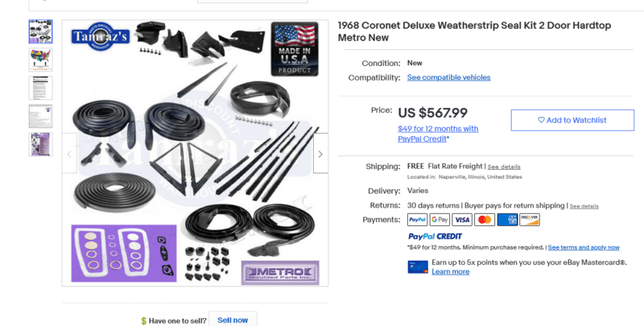The image size is (644, 326).
Task: Click the American Express card icon
Action: (507, 220)
